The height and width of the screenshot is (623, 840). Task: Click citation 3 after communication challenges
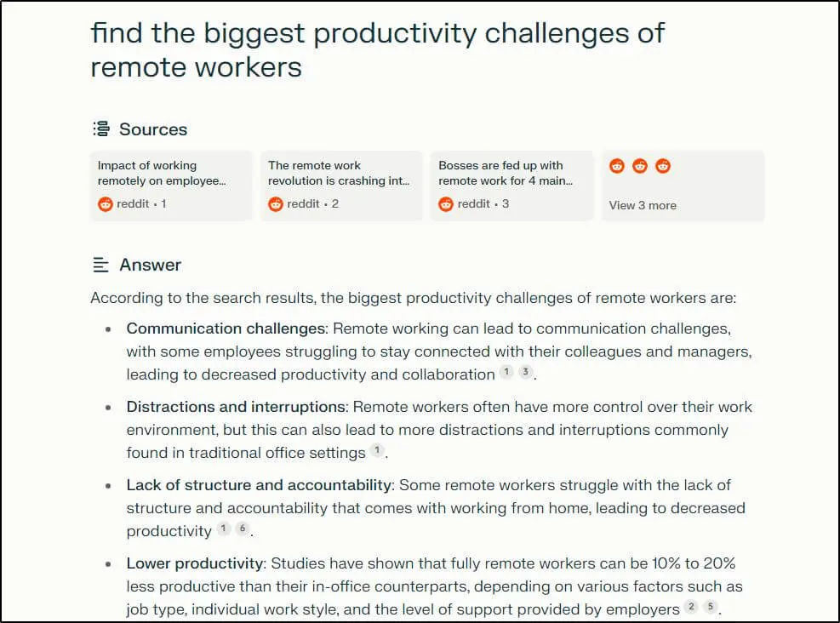(526, 372)
